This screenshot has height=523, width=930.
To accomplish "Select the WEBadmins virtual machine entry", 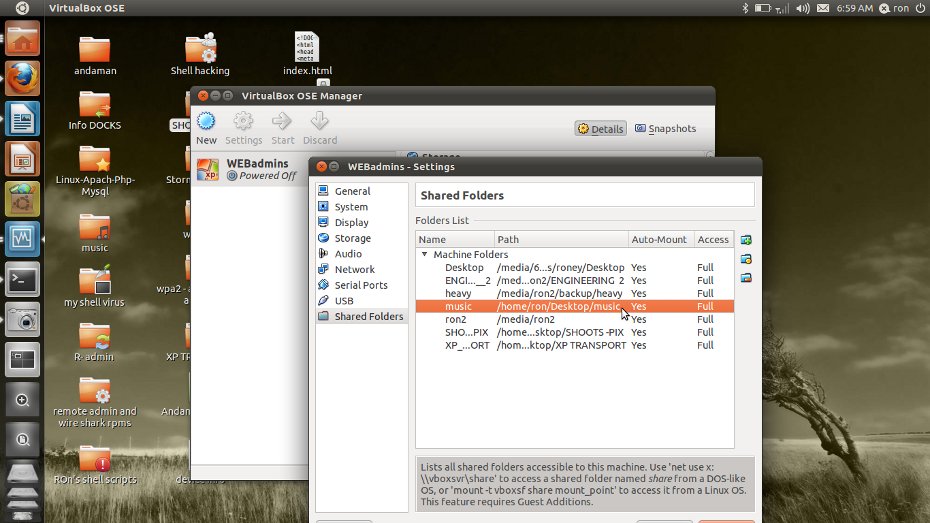I will point(250,169).
